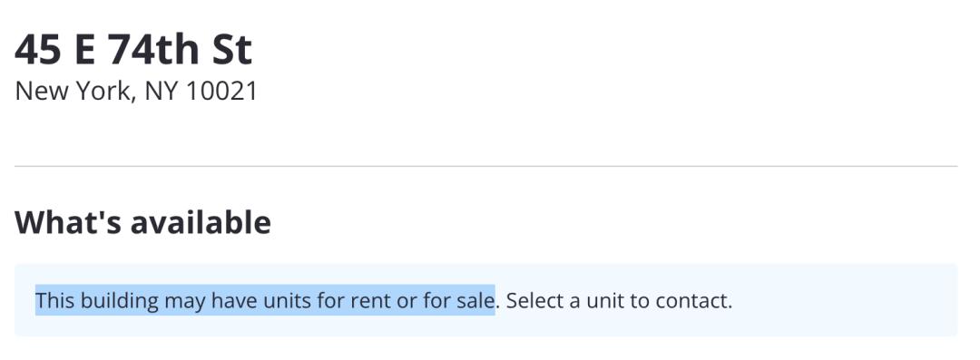The image size is (980, 360).
Task: Click the "Select a unit to contact." sentence
Action: (619, 301)
